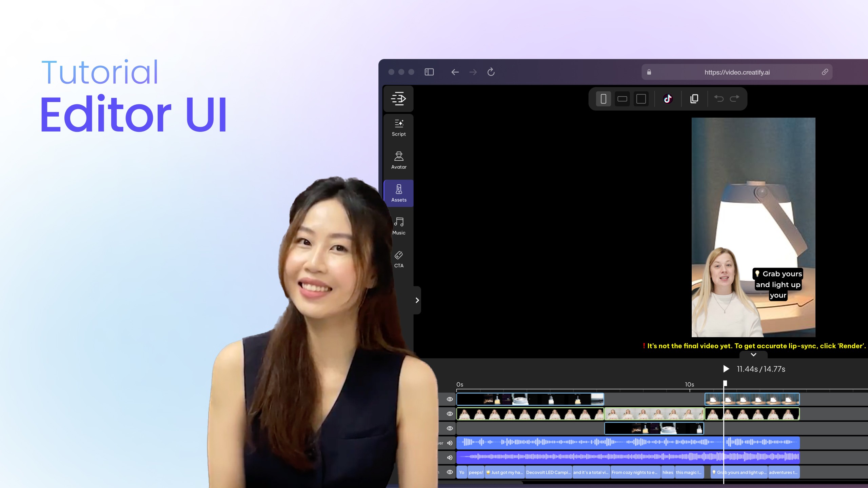Image resolution: width=868 pixels, height=488 pixels.
Task: Go back in the browser
Action: tap(455, 72)
